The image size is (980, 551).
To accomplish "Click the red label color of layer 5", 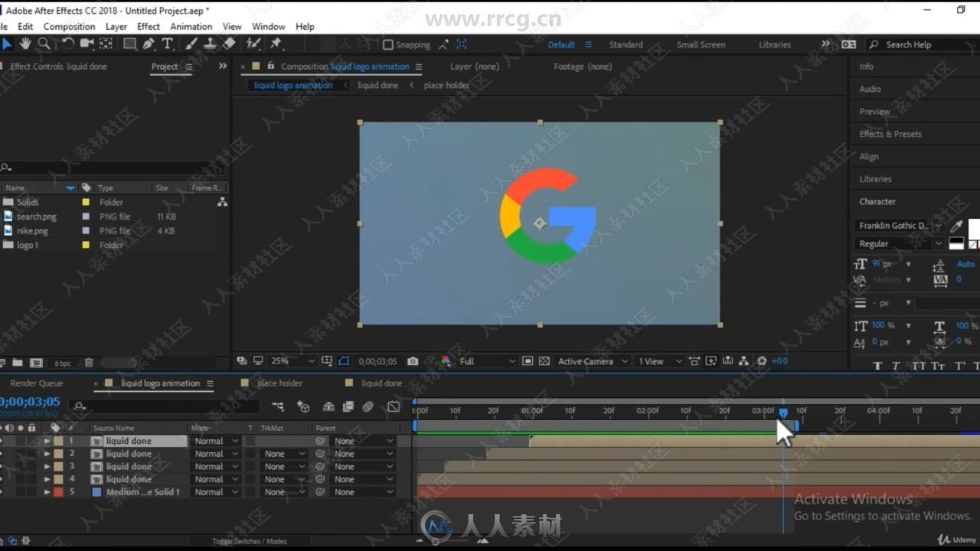I will click(58, 492).
